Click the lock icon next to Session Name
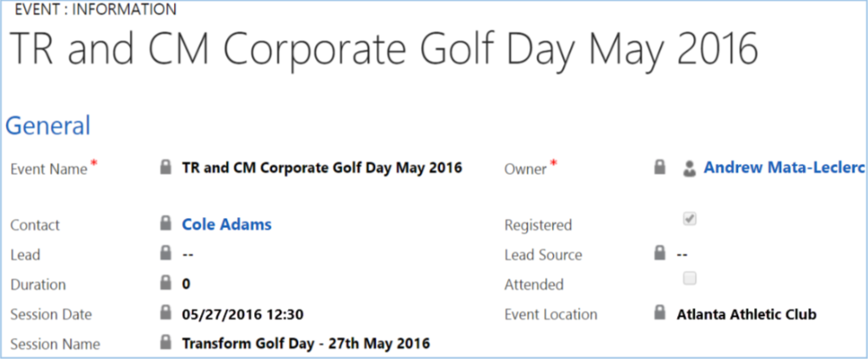The image size is (868, 359). pos(165,343)
